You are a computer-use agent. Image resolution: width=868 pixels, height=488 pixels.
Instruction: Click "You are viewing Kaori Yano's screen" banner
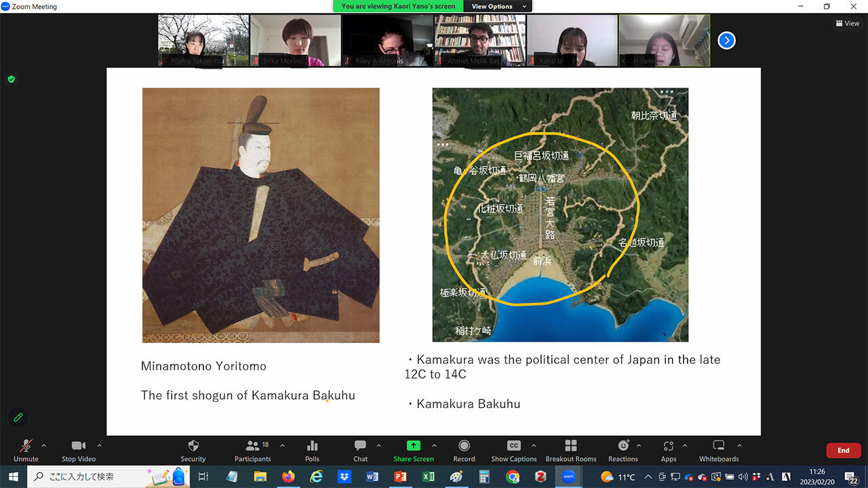pos(399,6)
